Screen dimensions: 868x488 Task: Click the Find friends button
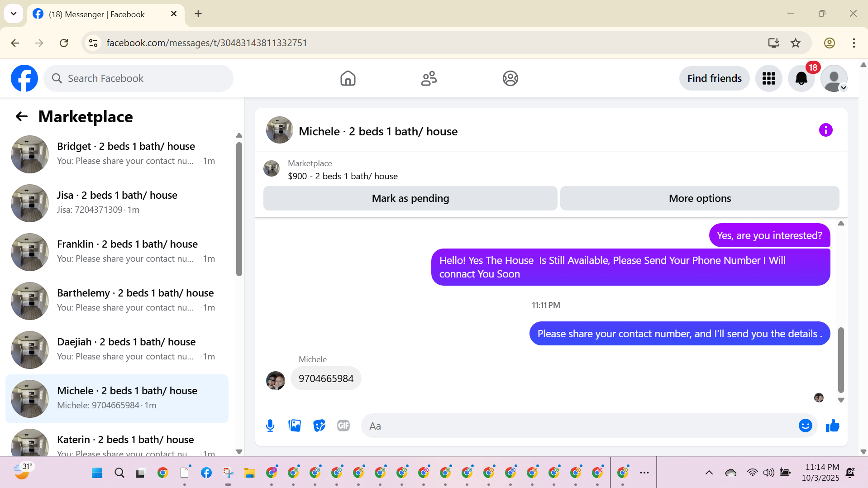point(714,78)
